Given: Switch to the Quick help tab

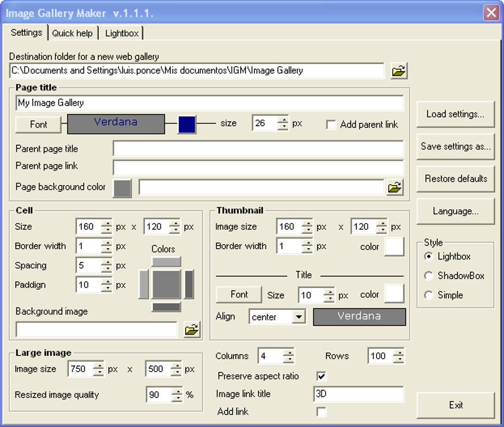Looking at the screenshot, I should (x=73, y=33).
